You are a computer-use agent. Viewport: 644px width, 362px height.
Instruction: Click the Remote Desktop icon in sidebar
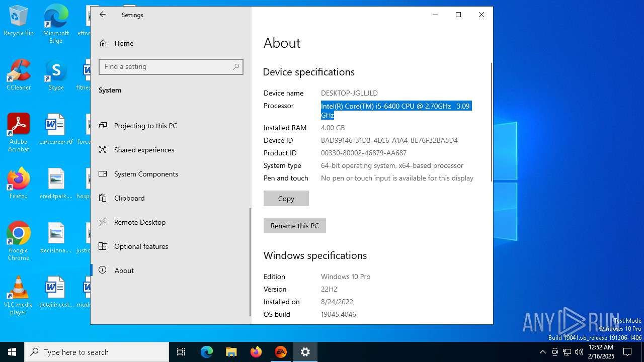click(103, 222)
